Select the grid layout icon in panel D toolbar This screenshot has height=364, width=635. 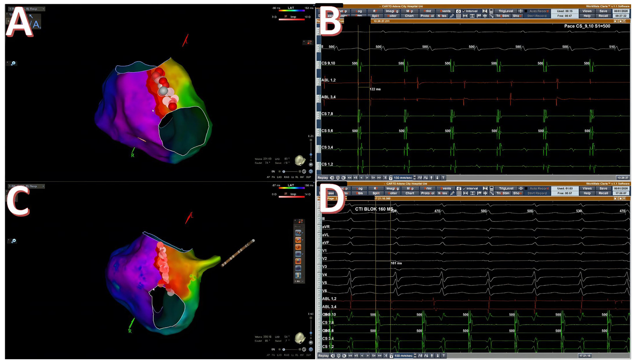pos(459,193)
